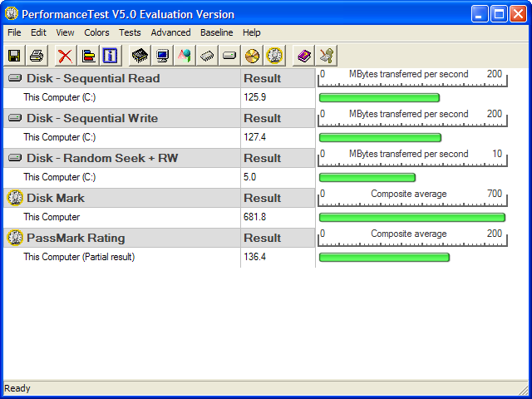
Task: Click the Disk - Random Seek + RW heading
Action: tap(102, 158)
